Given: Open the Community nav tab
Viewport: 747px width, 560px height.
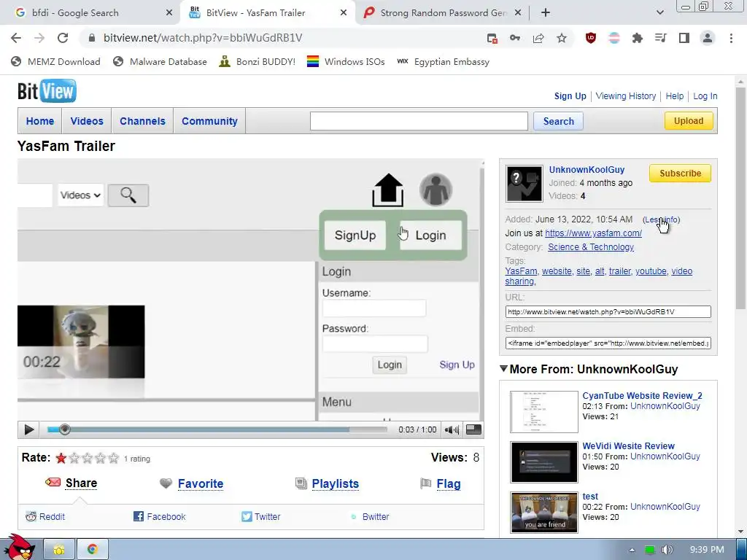Looking at the screenshot, I should point(209,121).
